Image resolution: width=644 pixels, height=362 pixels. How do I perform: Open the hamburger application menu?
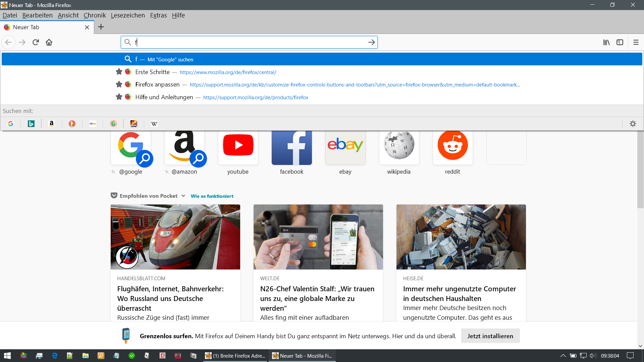pos(636,42)
